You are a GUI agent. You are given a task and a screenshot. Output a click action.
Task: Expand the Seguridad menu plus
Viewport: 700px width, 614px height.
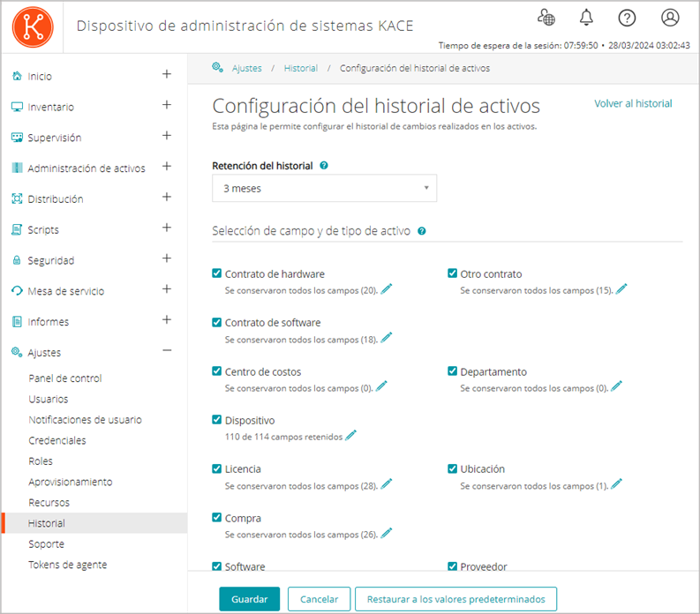[167, 258]
